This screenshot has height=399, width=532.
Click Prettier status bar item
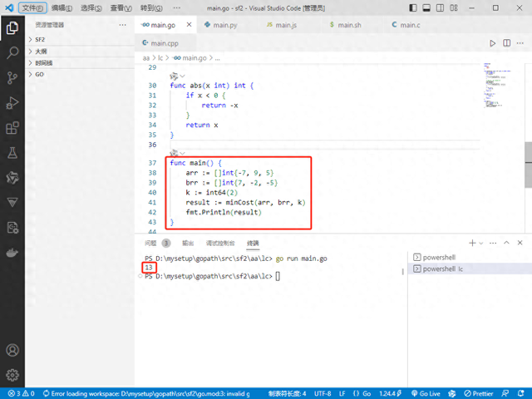click(479, 393)
